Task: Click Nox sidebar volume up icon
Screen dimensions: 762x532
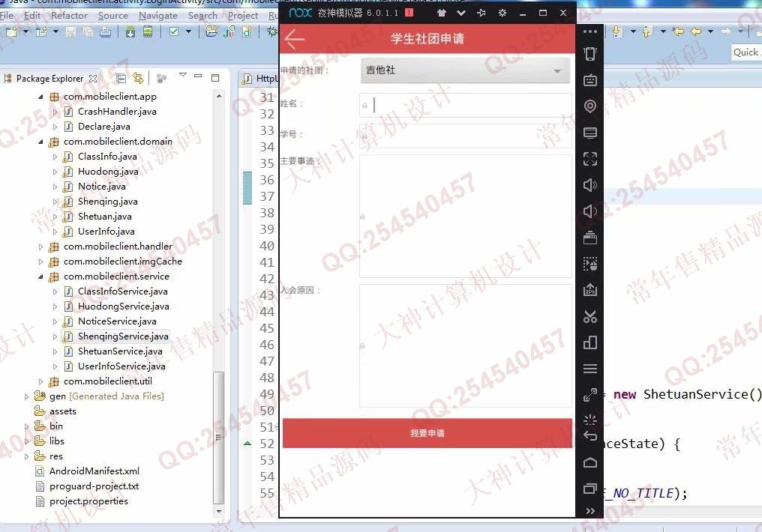Action: pos(590,185)
